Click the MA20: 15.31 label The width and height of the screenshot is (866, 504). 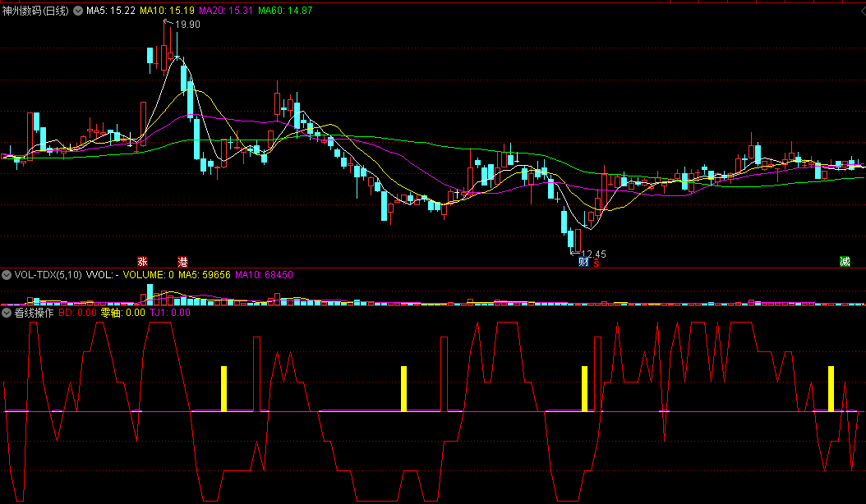226,11
